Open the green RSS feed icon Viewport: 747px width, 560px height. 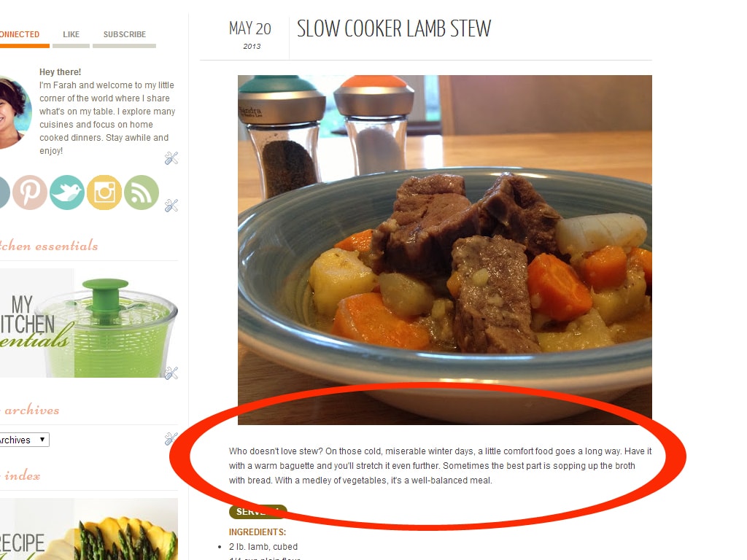coord(141,192)
